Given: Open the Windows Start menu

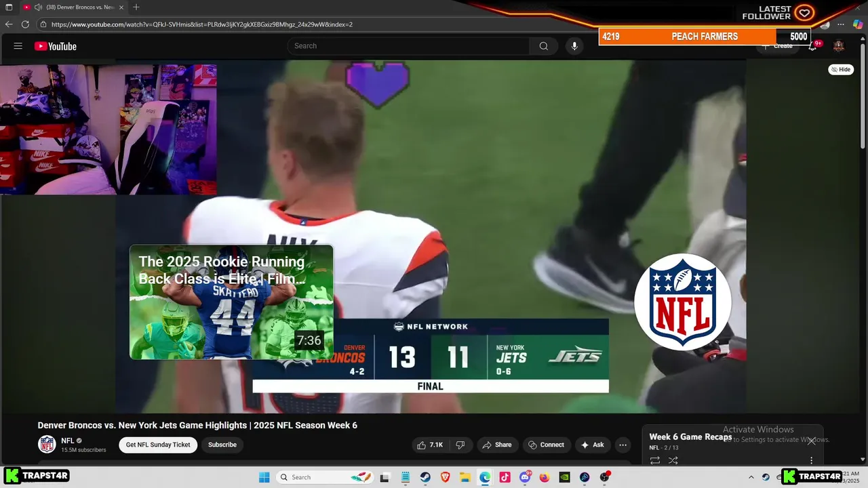Looking at the screenshot, I should tap(264, 477).
